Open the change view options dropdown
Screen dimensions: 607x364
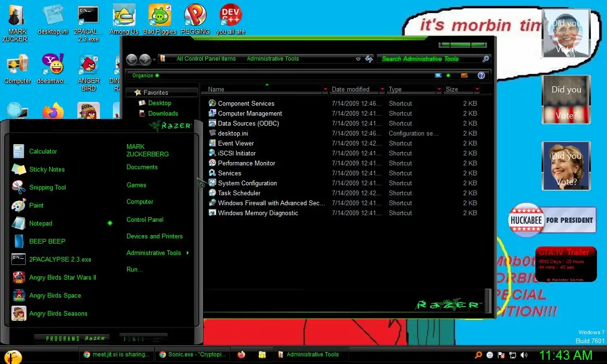[448, 75]
